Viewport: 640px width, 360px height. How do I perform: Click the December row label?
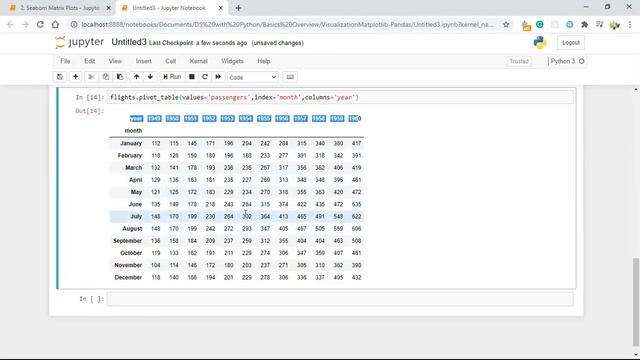click(128, 277)
